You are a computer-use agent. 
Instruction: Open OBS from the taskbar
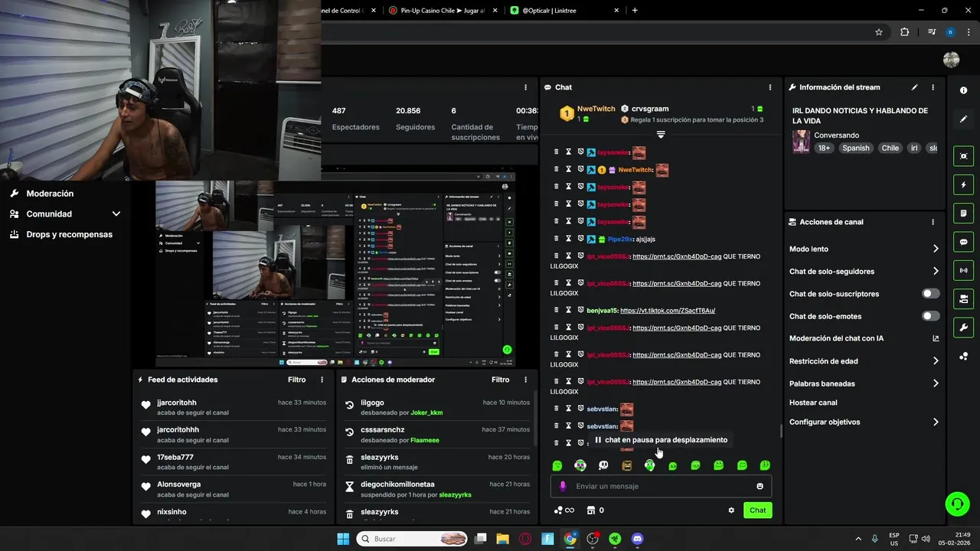pyautogui.click(x=593, y=539)
